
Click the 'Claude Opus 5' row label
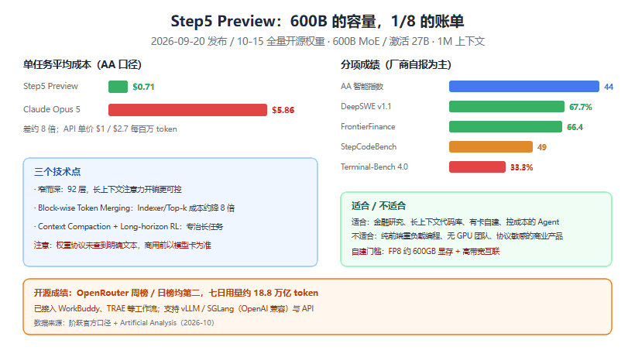tap(52, 109)
